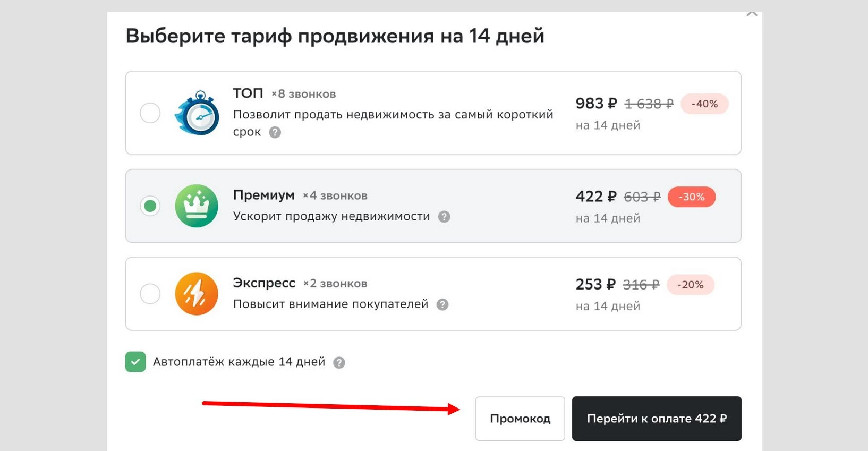Viewport: 868px width, 451px height.
Task: Select the Экспресс tariff radio button
Action: point(150,294)
